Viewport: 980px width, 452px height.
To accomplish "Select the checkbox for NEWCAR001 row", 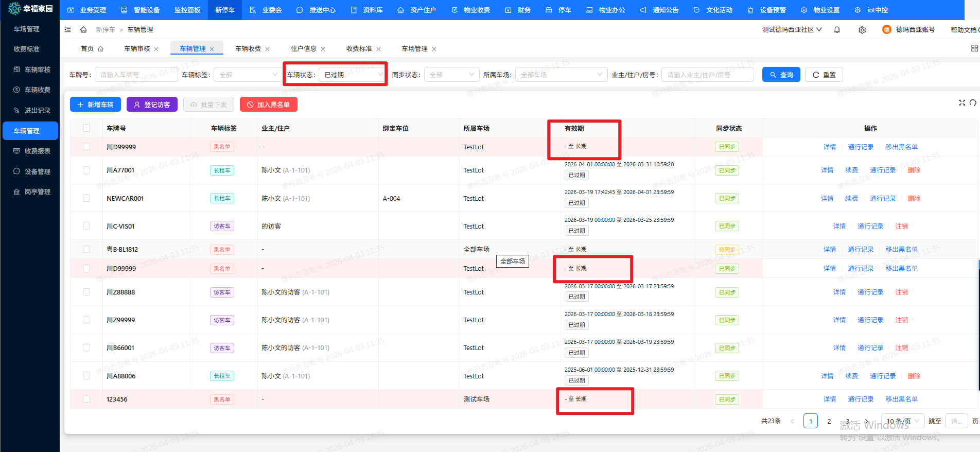I will [86, 198].
